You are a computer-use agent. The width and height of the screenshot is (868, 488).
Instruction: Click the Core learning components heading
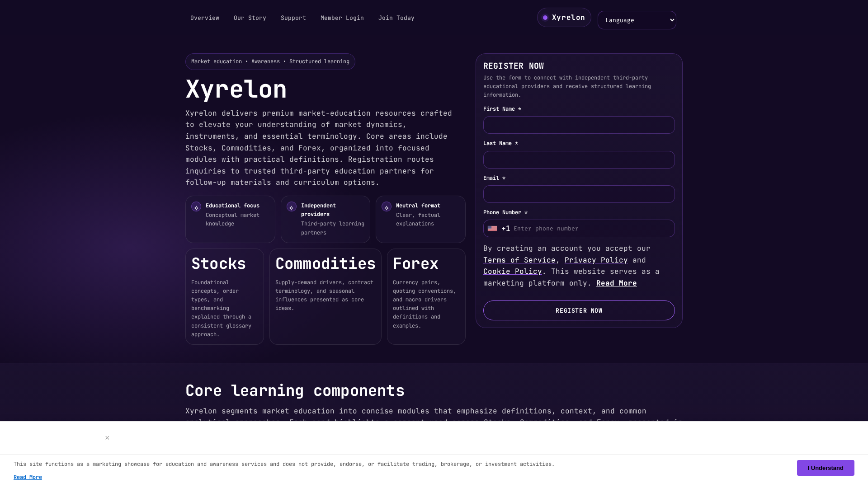[295, 391]
